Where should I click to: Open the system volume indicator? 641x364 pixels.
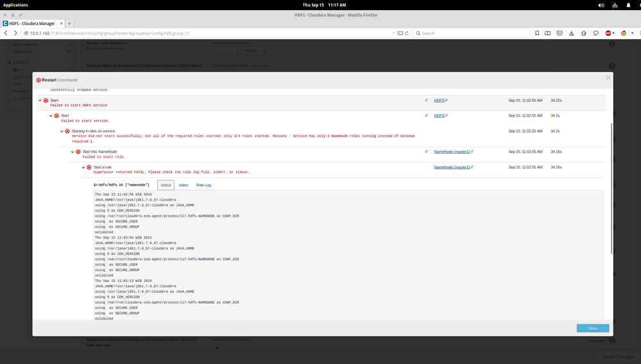[601, 5]
